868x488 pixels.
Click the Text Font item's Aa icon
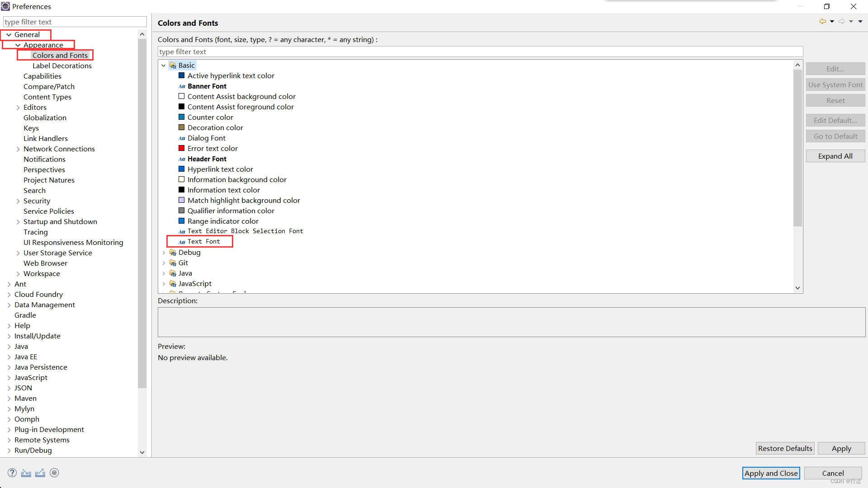pyautogui.click(x=182, y=242)
